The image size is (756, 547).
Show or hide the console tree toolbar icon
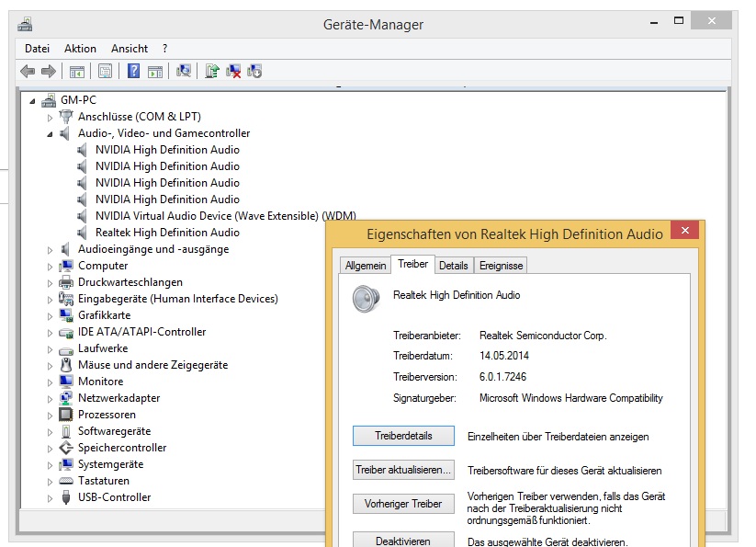pos(76,72)
